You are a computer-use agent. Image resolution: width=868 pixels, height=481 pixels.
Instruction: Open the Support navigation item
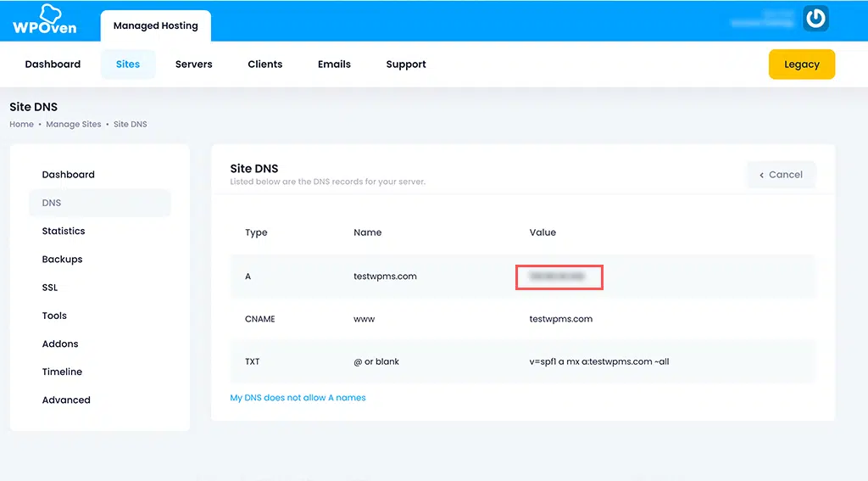405,64
